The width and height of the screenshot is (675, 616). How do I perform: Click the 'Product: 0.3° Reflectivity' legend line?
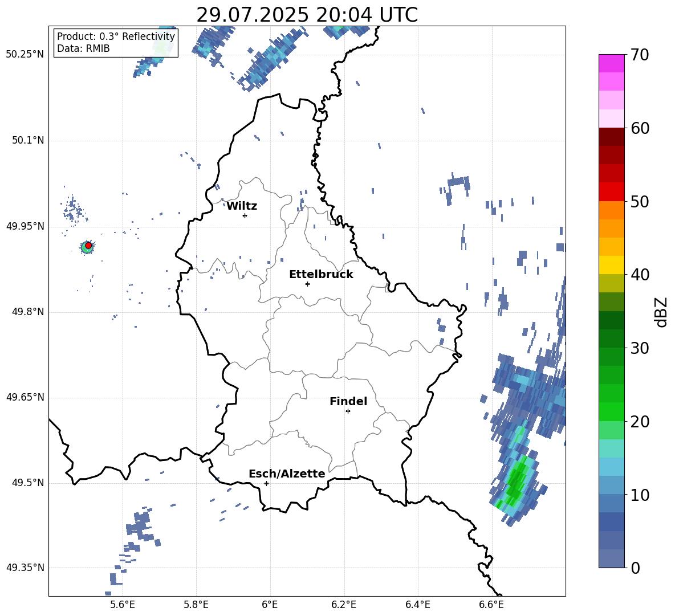116,36
